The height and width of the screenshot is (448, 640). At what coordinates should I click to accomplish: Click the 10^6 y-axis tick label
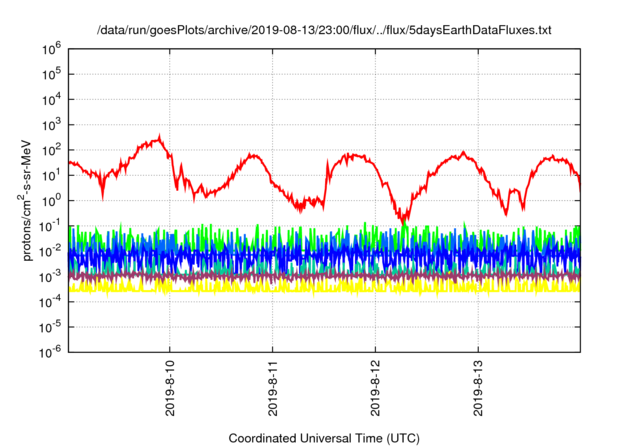(x=51, y=49)
